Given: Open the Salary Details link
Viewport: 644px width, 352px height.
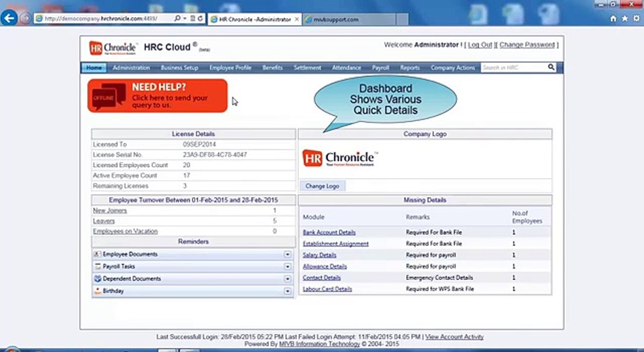Looking at the screenshot, I should point(320,255).
